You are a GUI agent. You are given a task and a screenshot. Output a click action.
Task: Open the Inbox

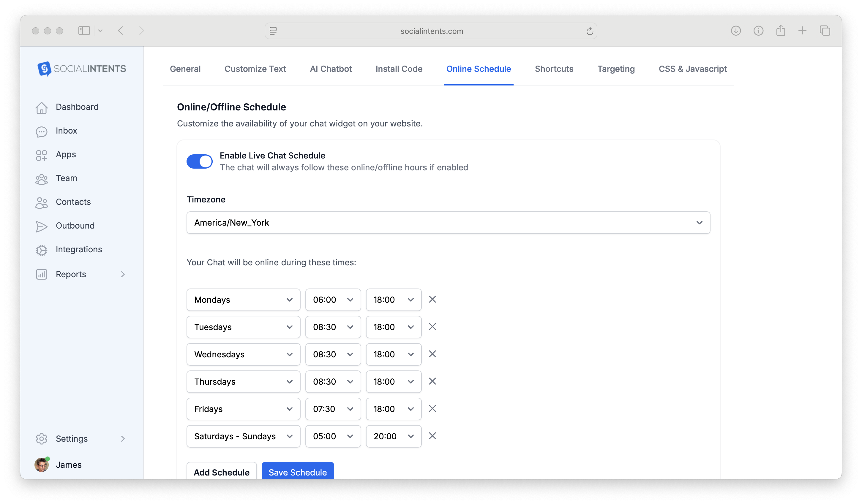[x=66, y=131]
